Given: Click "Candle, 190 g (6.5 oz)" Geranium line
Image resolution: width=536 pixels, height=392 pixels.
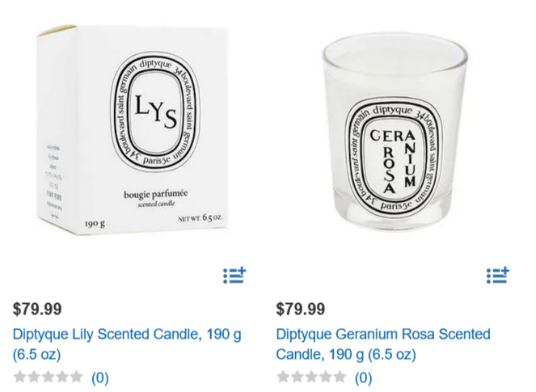Looking at the screenshot, I should tap(346, 354).
